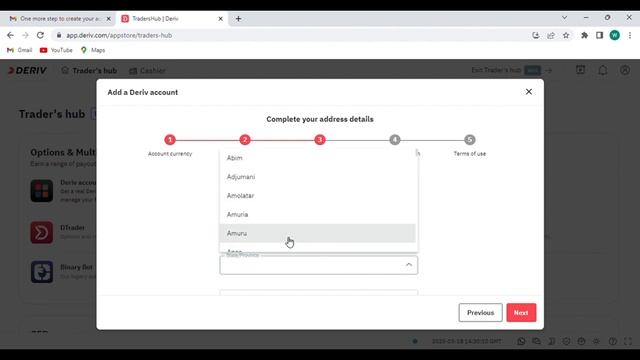Toggle fullscreen via footer icon
The image size is (640, 360).
click(628, 341)
